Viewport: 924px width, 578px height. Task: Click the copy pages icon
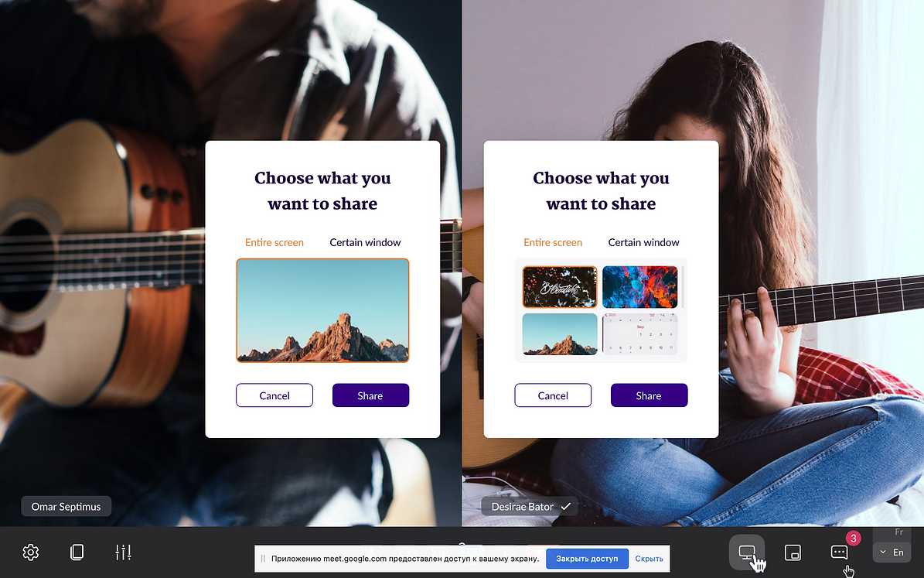(x=77, y=552)
